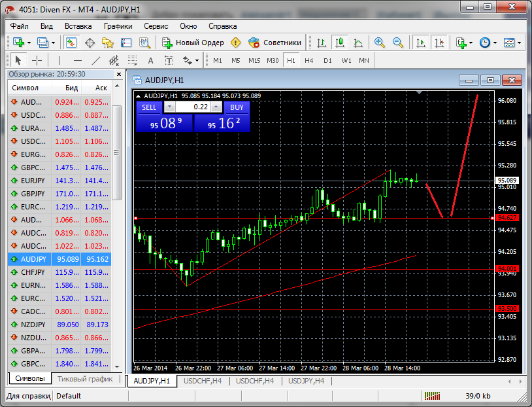Select the Cursor arrow tool
The width and height of the screenshot is (532, 407).
point(18,60)
